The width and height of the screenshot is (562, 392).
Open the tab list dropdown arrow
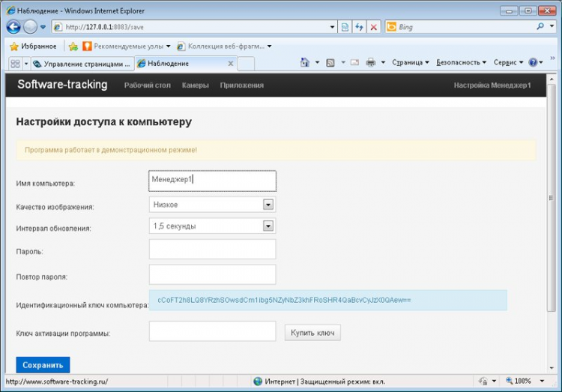click(25, 64)
